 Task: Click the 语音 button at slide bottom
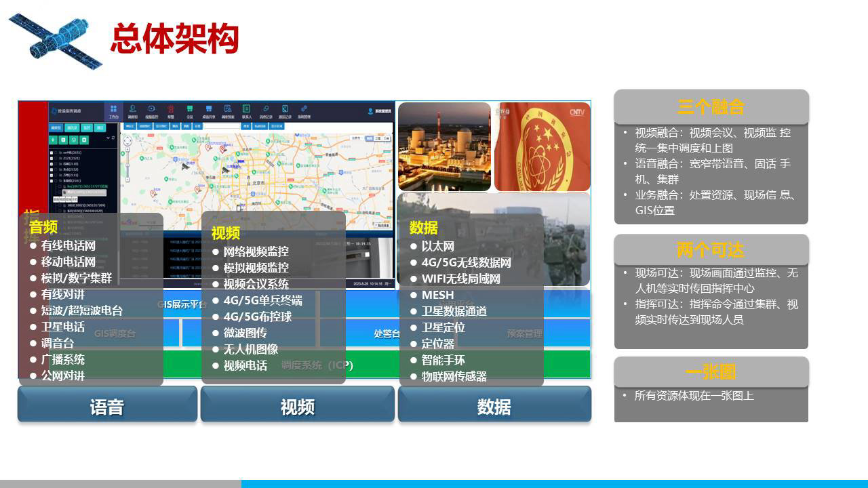pyautogui.click(x=107, y=405)
